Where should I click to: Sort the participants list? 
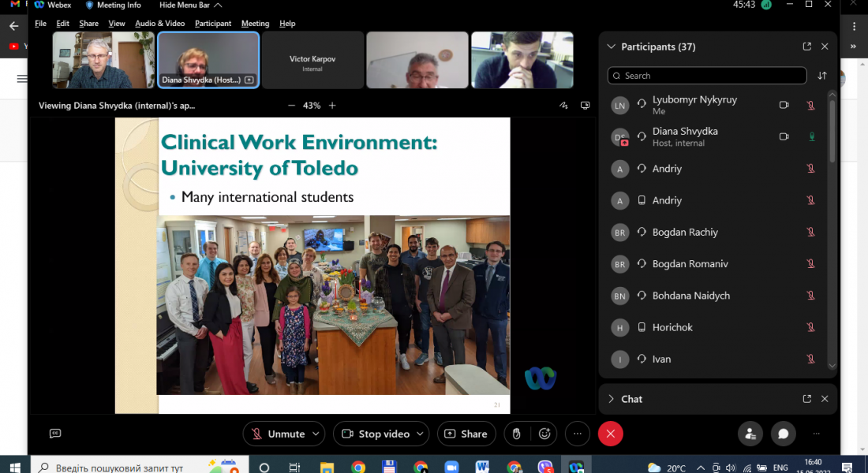(822, 76)
